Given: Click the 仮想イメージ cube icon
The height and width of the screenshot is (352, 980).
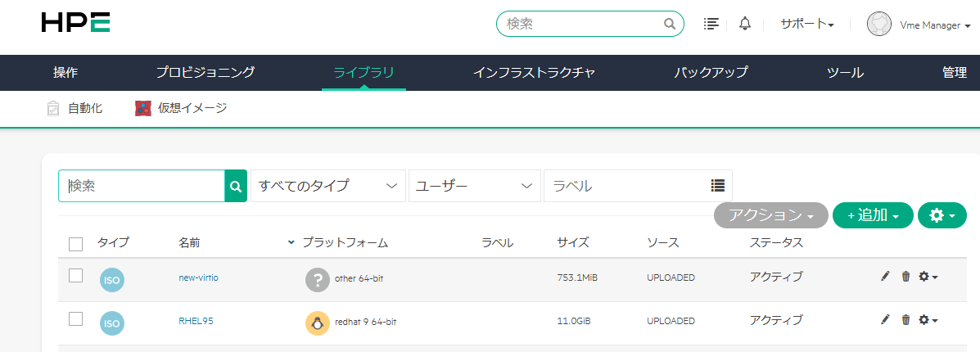Looking at the screenshot, I should coord(143,108).
